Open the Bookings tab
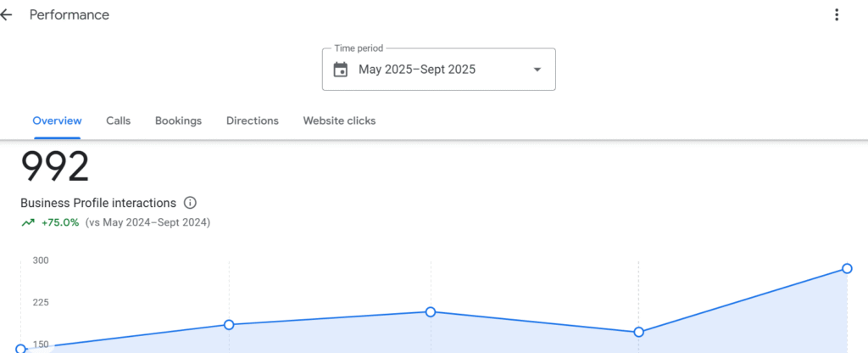 pyautogui.click(x=178, y=120)
